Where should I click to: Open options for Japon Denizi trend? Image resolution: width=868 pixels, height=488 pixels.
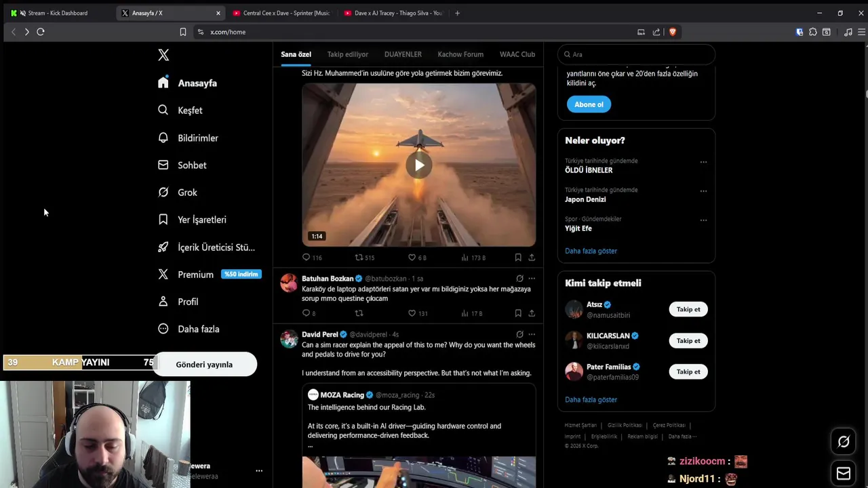[703, 191]
